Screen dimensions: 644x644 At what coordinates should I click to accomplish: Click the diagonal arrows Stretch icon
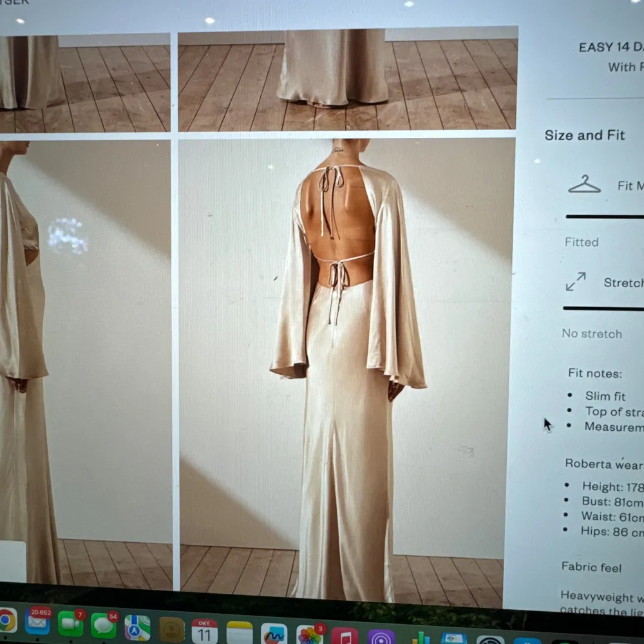click(574, 282)
